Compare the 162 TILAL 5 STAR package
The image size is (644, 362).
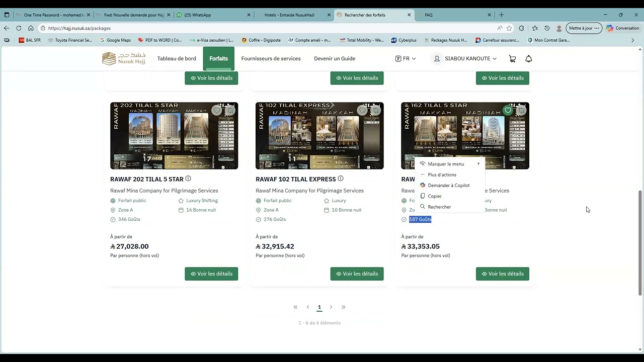click(521, 111)
